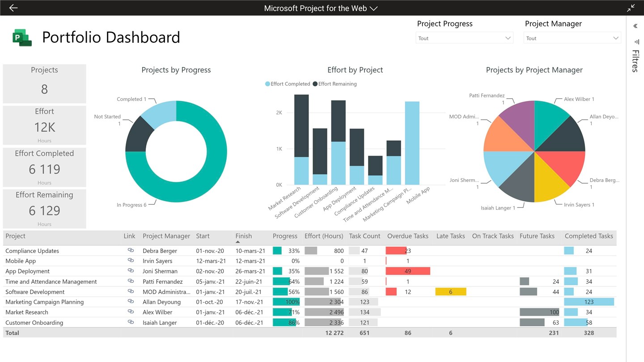Sort by On Track Tasks header
This screenshot has height=362, width=644.
click(x=493, y=236)
